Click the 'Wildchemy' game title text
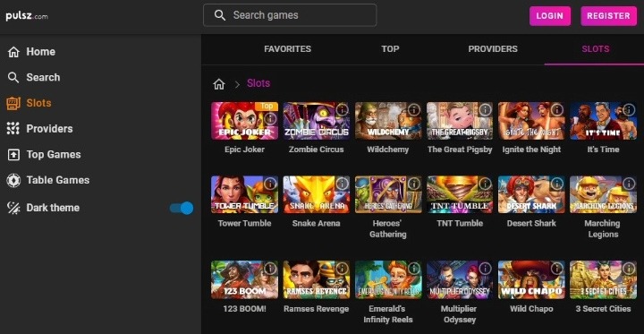Viewport: 644px width, 334px height. pyautogui.click(x=387, y=150)
